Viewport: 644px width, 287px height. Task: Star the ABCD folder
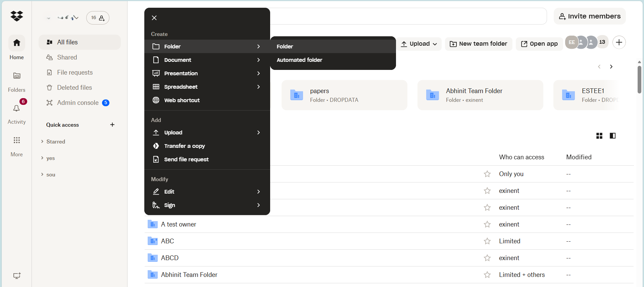click(x=487, y=258)
